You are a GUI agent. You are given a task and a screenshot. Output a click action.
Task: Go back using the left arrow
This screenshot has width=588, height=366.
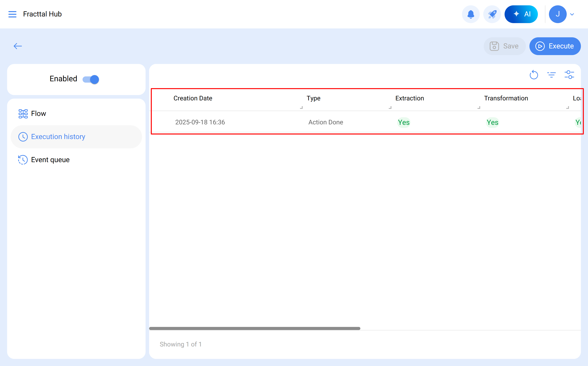tap(18, 46)
